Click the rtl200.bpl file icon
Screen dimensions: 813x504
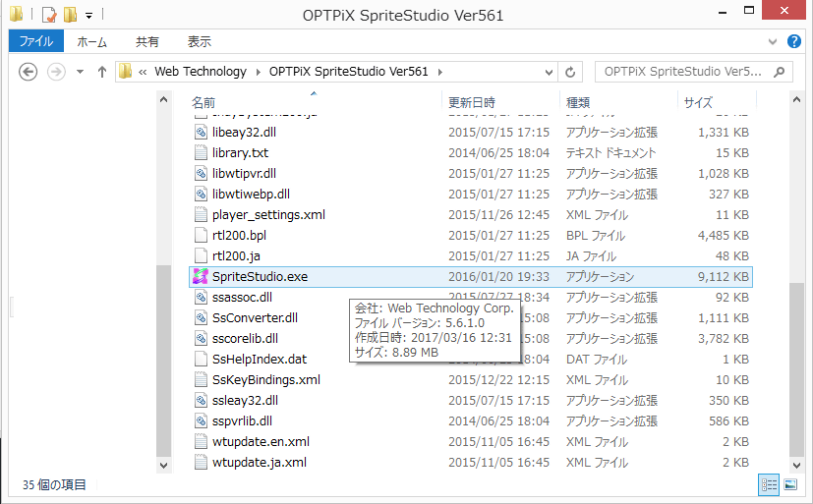(201, 235)
